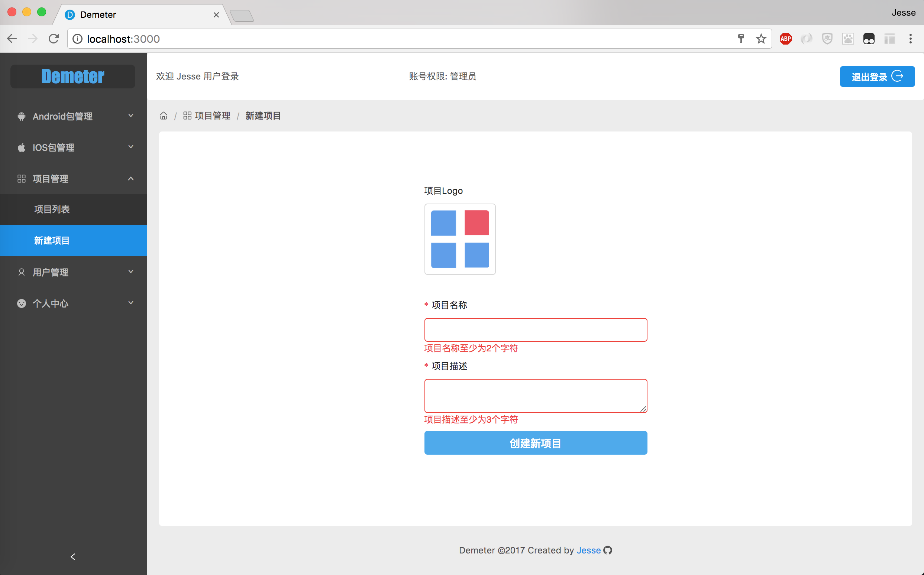Collapse the sidebar with left arrow
924x575 pixels.
(73, 557)
